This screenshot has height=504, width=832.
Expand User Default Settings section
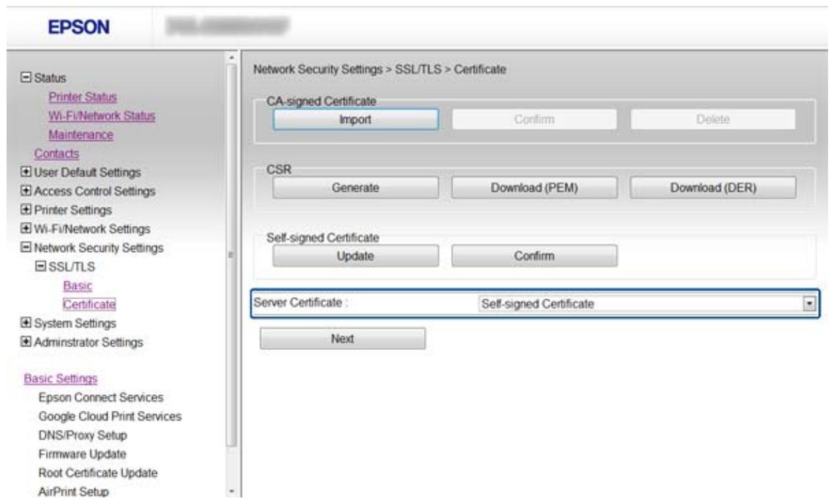[25, 173]
